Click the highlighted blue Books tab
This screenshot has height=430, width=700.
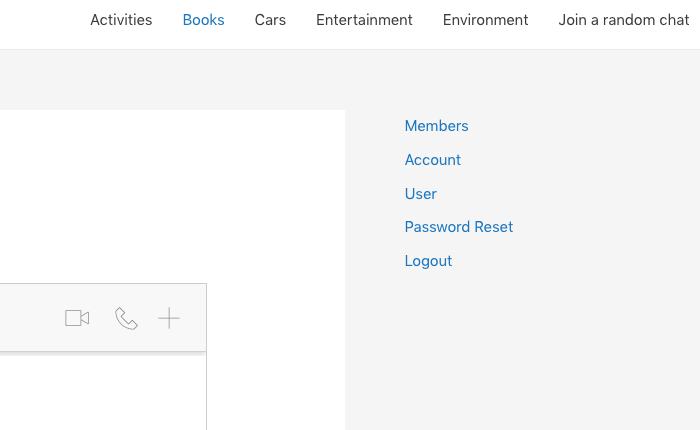[x=204, y=20]
